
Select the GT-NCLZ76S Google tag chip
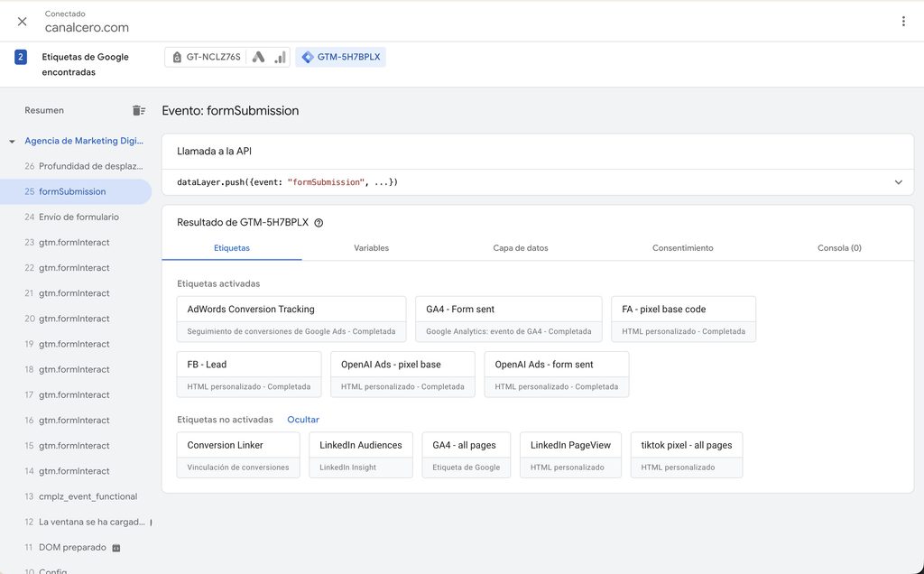coord(206,57)
